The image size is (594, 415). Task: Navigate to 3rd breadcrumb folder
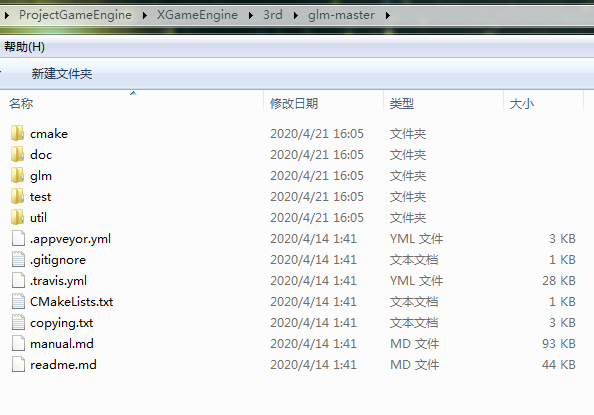click(x=273, y=15)
